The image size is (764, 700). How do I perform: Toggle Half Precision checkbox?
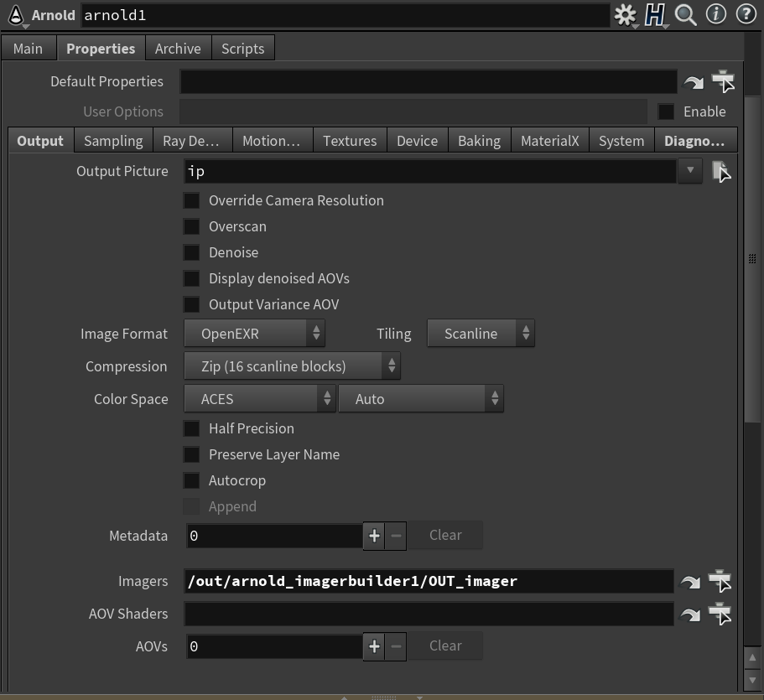(191, 428)
